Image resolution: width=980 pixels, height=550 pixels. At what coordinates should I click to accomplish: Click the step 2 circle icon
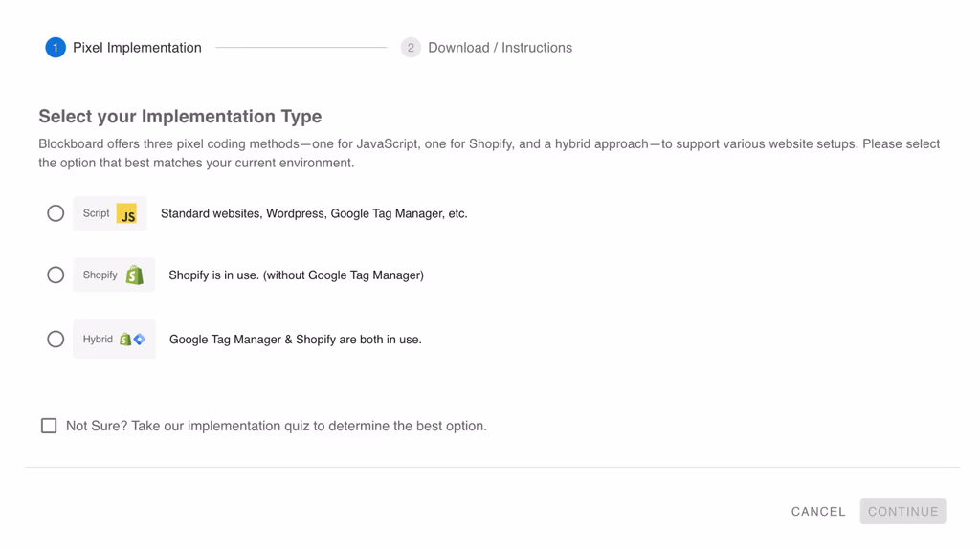click(x=411, y=48)
